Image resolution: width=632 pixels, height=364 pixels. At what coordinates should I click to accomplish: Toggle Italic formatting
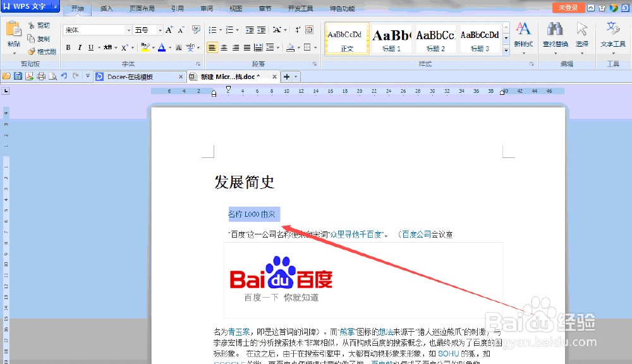coord(80,47)
